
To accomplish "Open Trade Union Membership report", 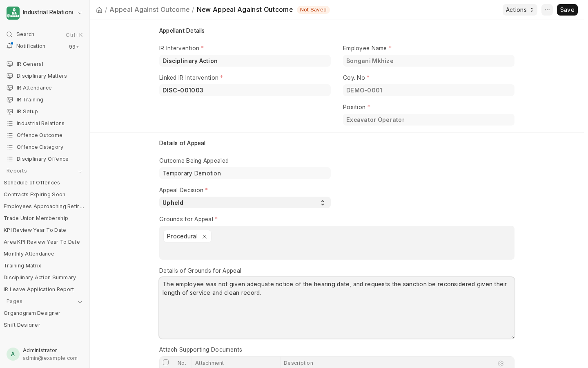I will pos(36,218).
